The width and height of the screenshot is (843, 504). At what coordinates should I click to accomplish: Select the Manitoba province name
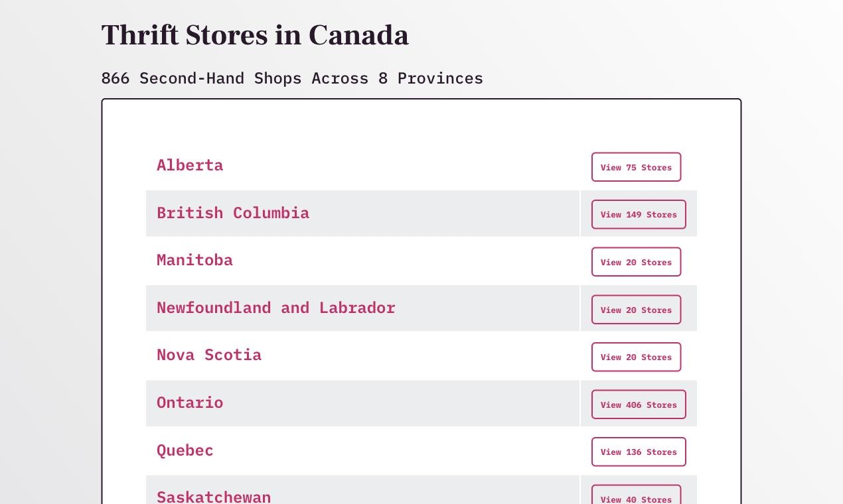coord(194,260)
